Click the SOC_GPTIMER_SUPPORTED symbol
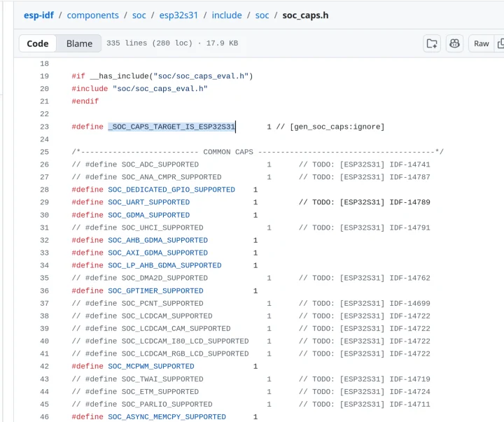 pyautogui.click(x=155, y=290)
